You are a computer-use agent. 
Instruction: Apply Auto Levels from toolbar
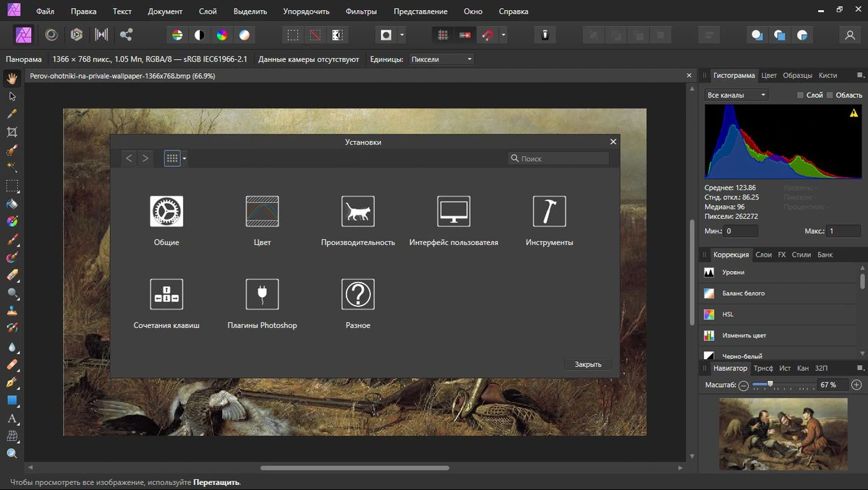pyautogui.click(x=176, y=35)
